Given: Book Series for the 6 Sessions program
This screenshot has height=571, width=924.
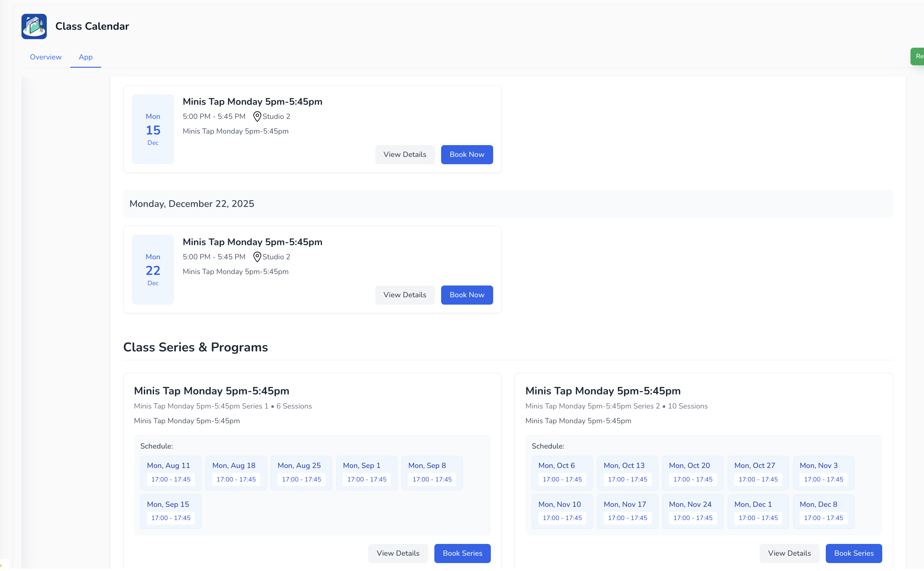Looking at the screenshot, I should [462, 554].
